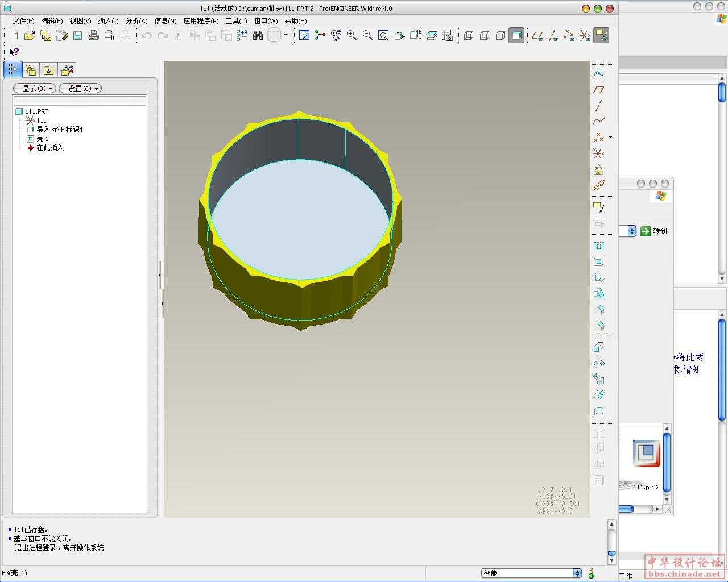
Task: Switch to Hidden Line display mode
Action: [485, 35]
